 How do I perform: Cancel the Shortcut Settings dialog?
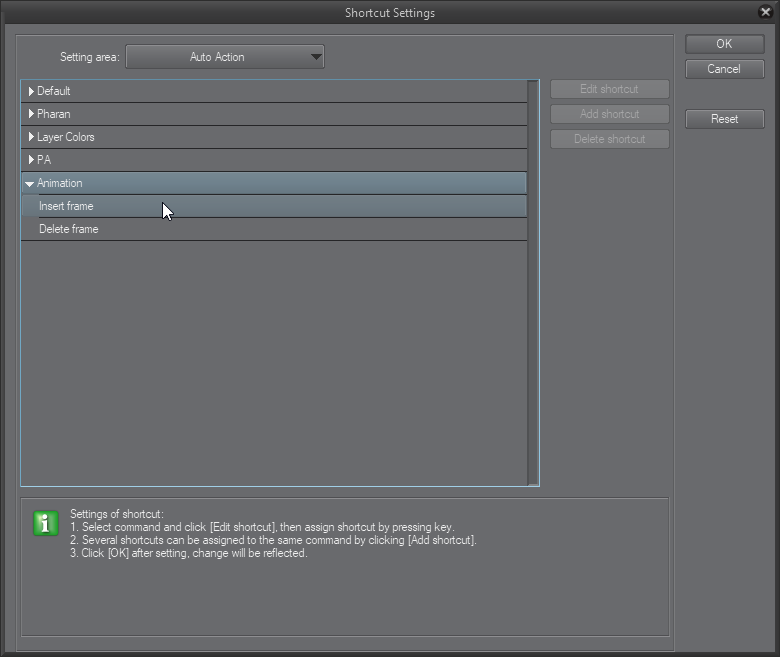pos(724,69)
